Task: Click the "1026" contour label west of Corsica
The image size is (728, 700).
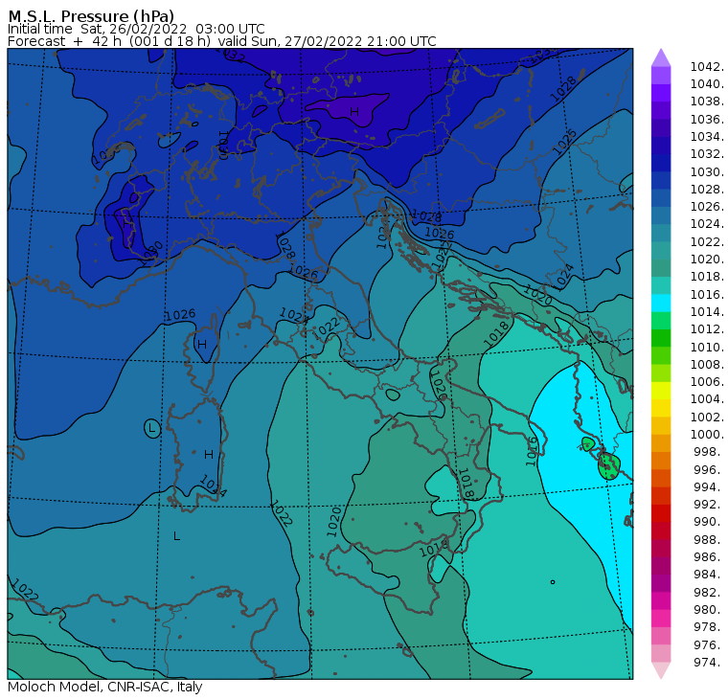Action: 180,315
